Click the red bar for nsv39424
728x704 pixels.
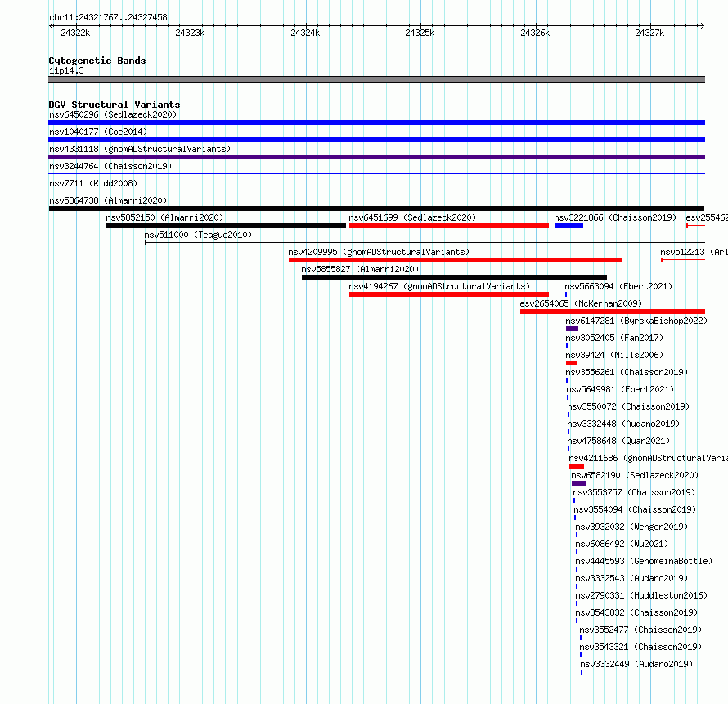(572, 363)
